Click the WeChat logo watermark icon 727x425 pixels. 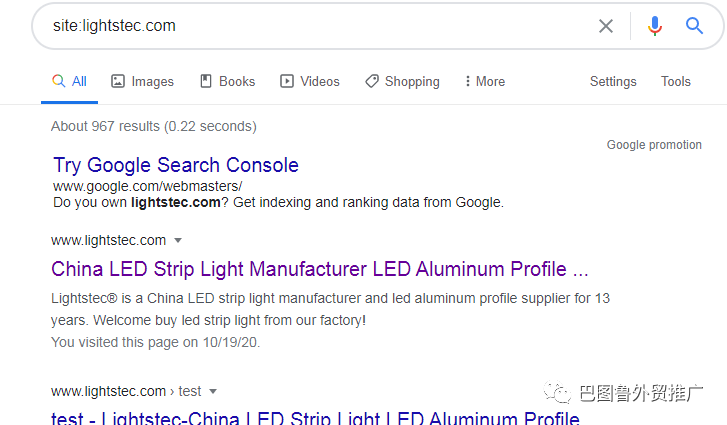coord(557,393)
